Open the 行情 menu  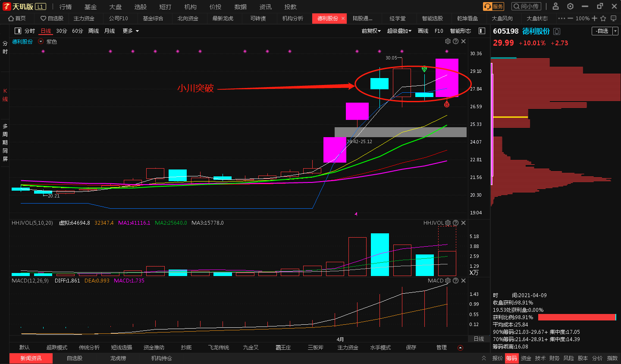(66, 7)
